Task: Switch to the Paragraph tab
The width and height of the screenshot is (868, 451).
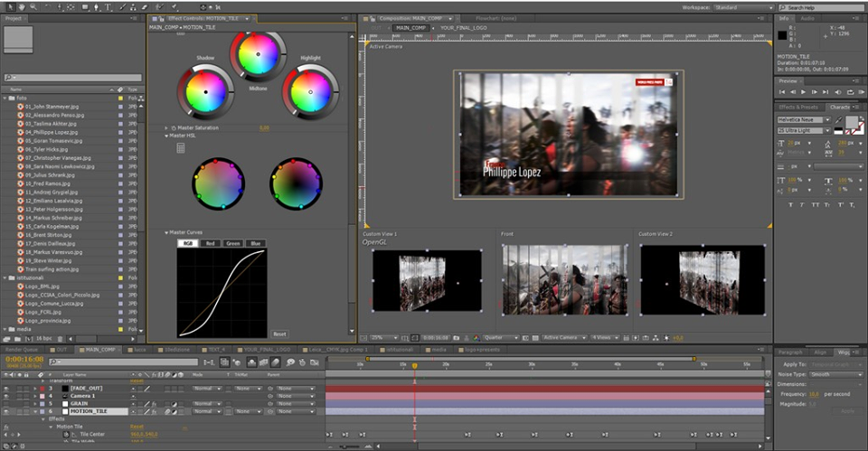Action: [x=790, y=352]
